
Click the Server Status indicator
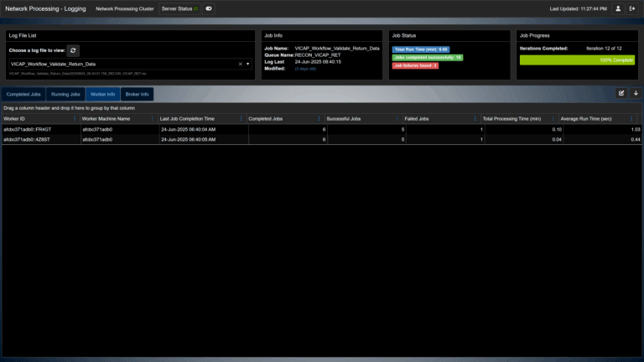click(x=179, y=8)
